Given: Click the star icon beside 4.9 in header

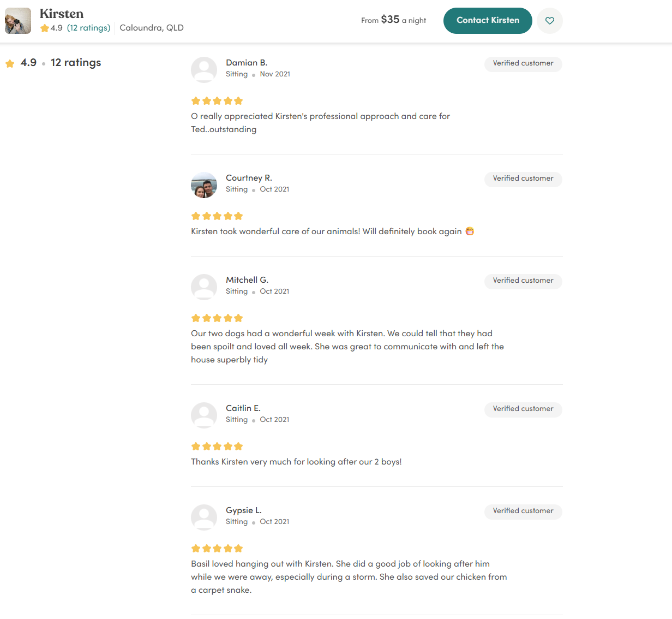Looking at the screenshot, I should [x=45, y=28].
